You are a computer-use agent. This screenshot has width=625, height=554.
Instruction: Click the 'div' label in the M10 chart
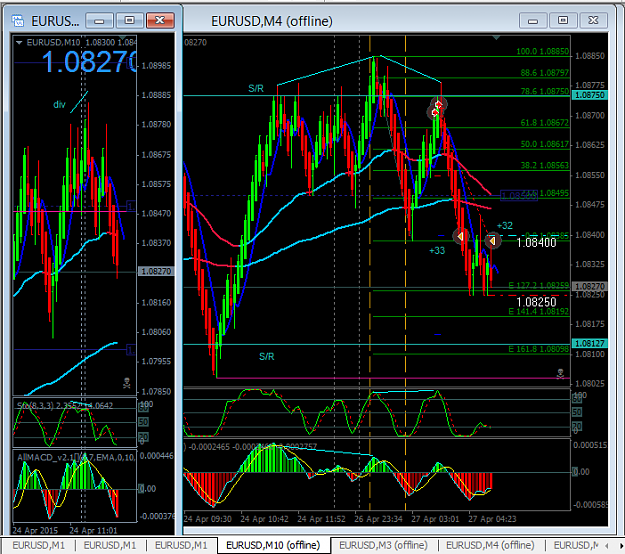pyautogui.click(x=59, y=105)
